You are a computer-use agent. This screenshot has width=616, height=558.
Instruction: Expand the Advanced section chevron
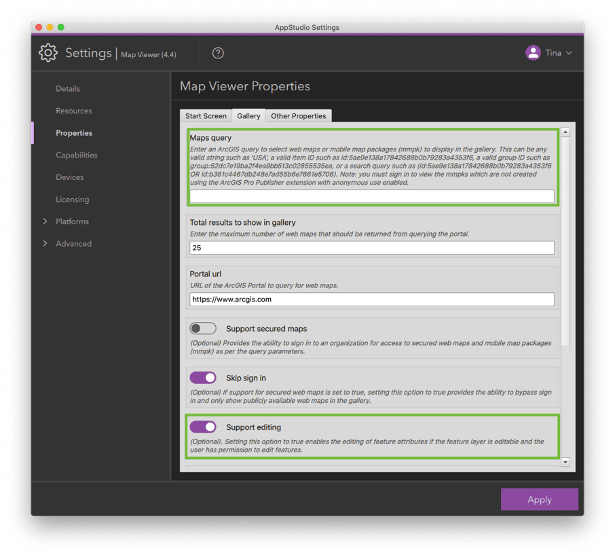(45, 244)
